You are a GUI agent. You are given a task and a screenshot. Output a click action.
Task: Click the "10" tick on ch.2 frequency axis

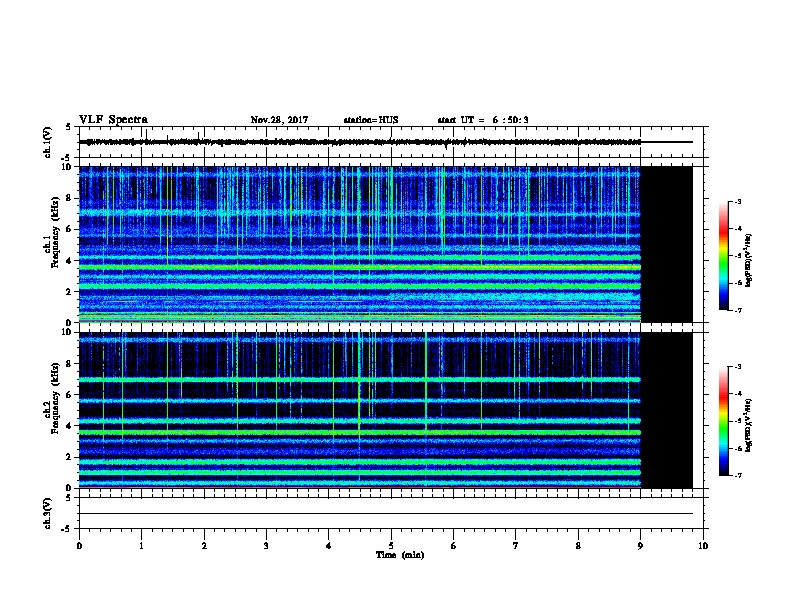(x=68, y=332)
